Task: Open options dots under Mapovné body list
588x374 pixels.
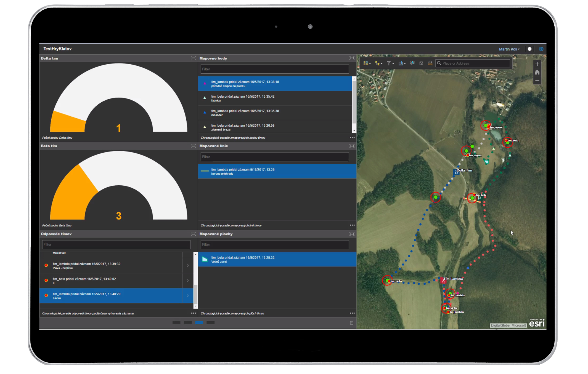Action: [x=352, y=137]
